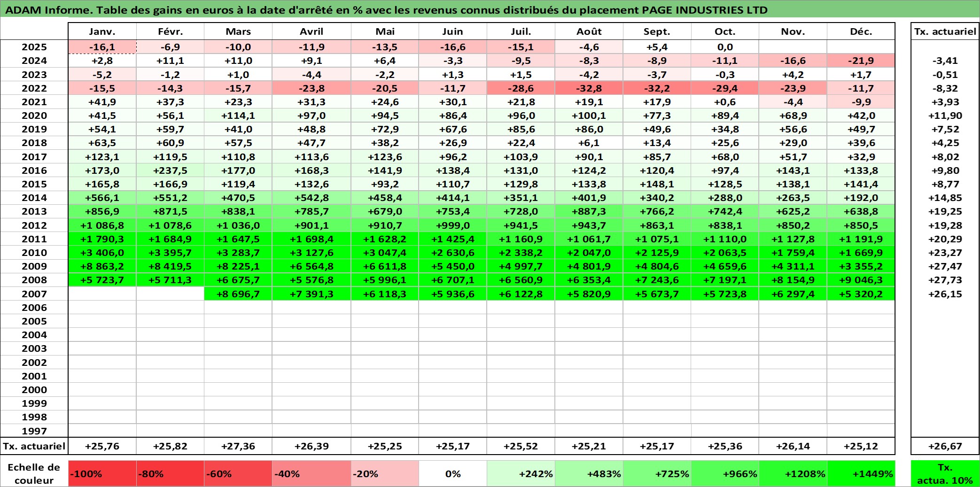This screenshot has width=980, height=487.
Task: Select the empty 2025 November cell
Action: tap(793, 47)
